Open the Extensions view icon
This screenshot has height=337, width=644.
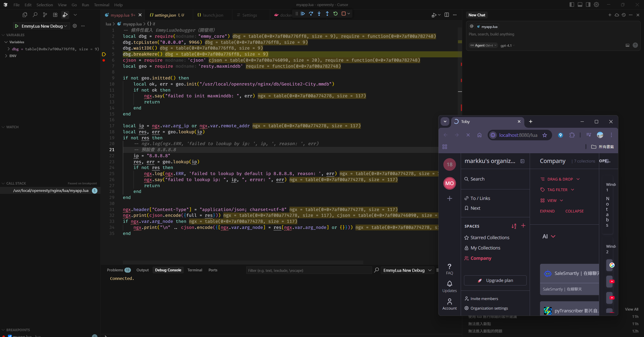[55, 15]
